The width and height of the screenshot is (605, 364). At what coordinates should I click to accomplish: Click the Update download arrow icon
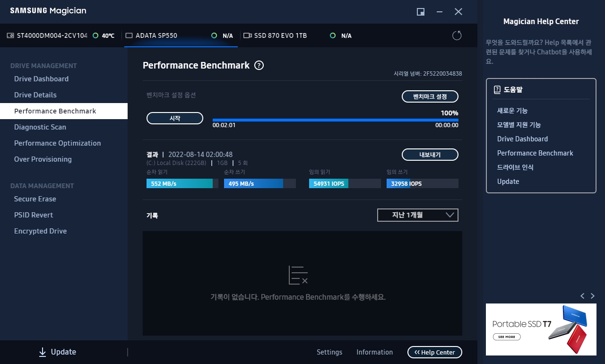[x=43, y=352]
